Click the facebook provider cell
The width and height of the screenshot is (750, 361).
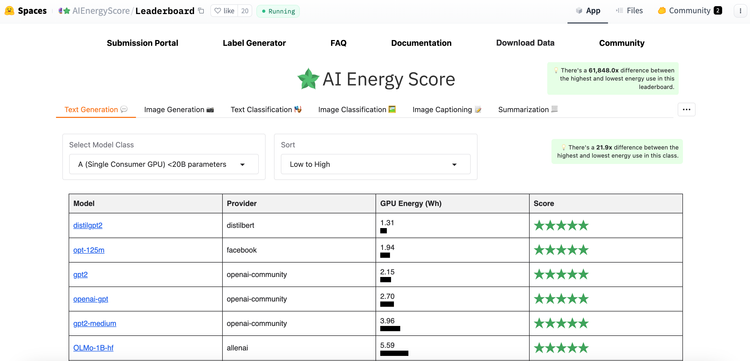tap(299, 250)
